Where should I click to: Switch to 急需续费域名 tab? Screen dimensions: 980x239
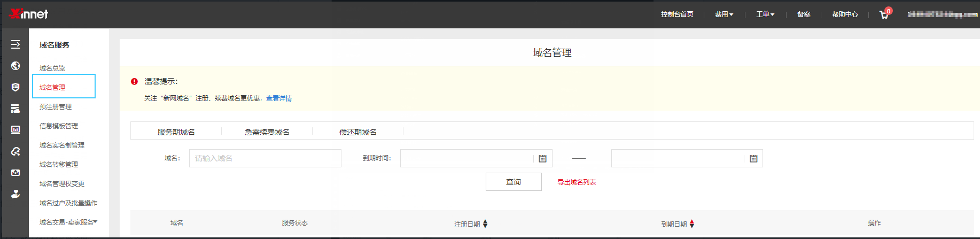click(x=267, y=132)
